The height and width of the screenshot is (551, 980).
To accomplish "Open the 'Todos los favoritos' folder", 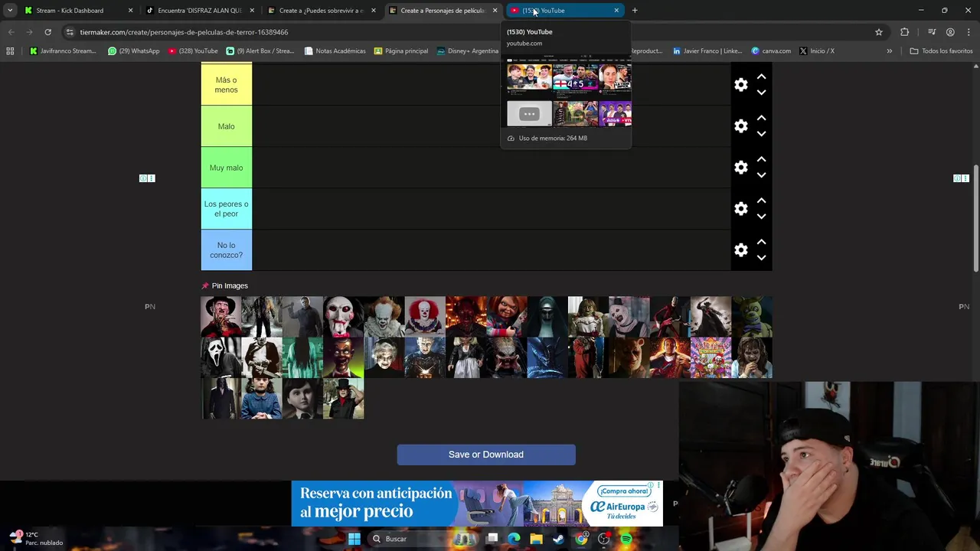I will point(941,51).
